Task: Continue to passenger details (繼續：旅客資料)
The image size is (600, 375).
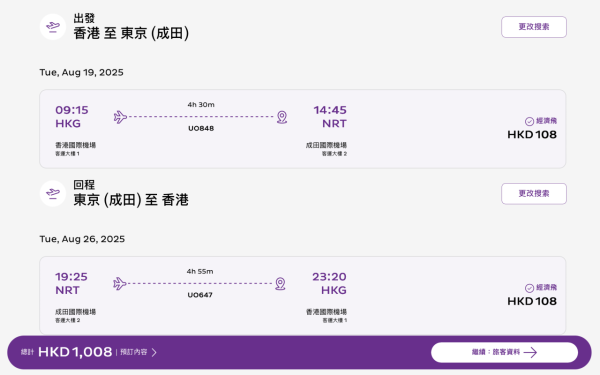Action: click(x=504, y=352)
